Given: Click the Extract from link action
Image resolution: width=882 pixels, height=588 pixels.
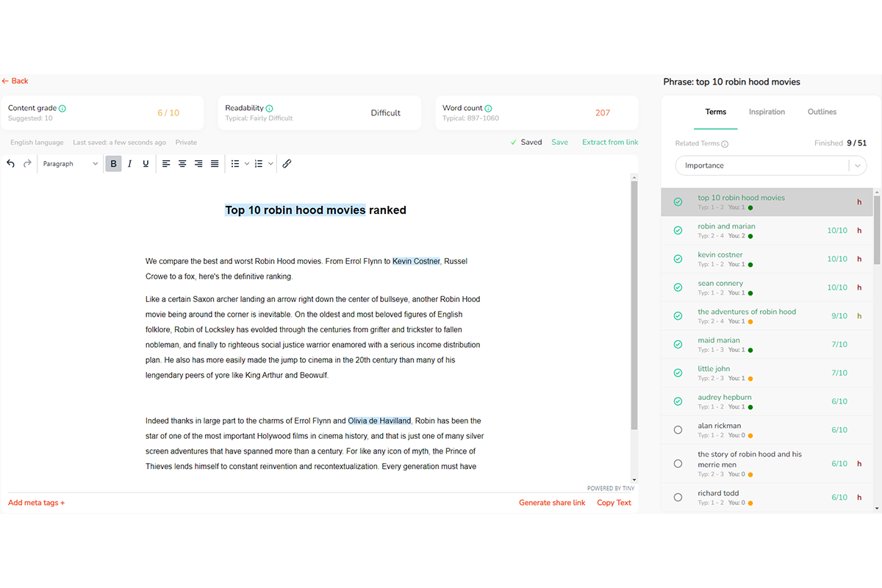Looking at the screenshot, I should click(x=610, y=142).
